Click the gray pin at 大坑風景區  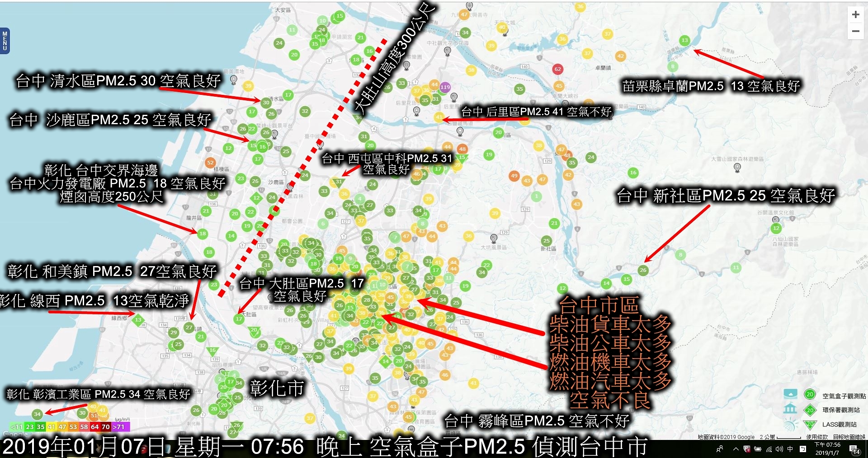point(494,238)
